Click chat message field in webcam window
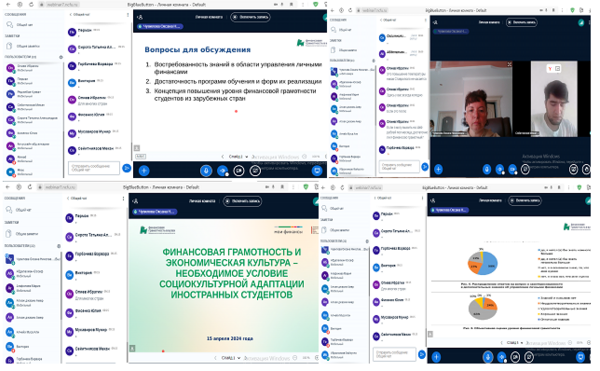This screenshot has height=371, width=600. coord(398,166)
